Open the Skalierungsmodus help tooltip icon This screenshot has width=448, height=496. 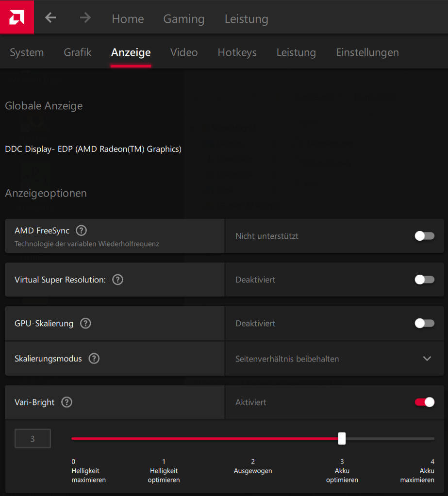point(94,359)
